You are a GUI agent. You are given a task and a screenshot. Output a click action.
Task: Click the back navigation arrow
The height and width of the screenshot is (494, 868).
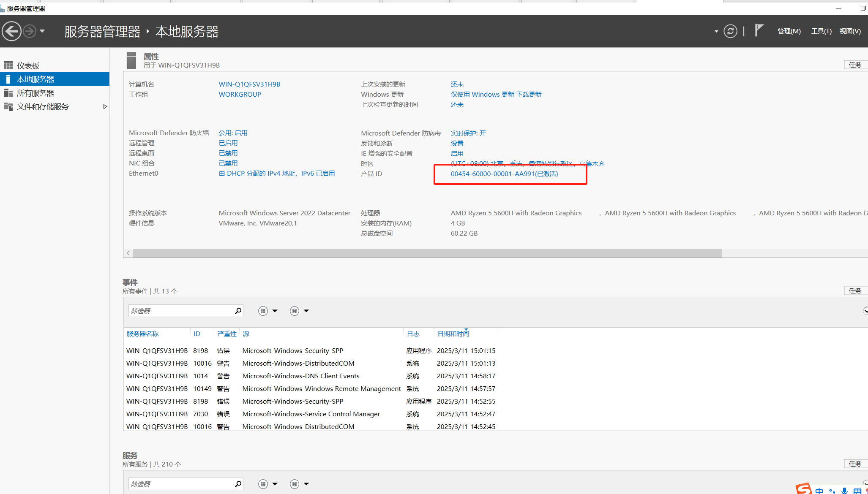tap(11, 31)
